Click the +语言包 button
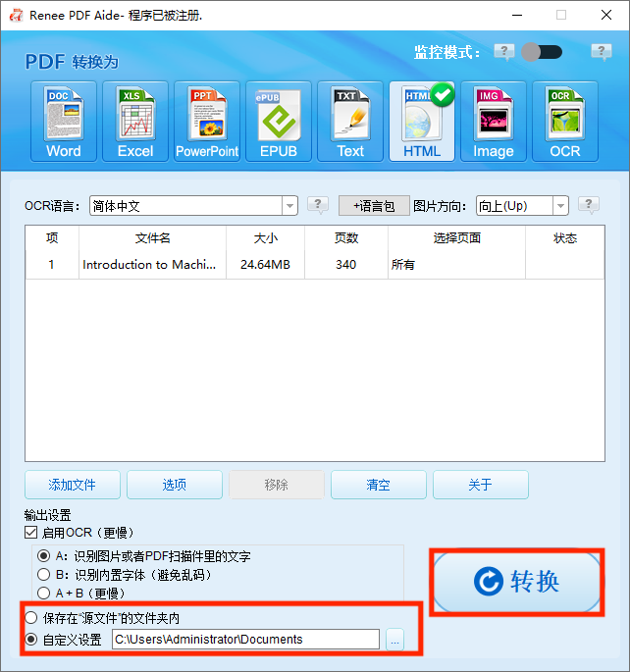This screenshot has height=672, width=630. [x=374, y=206]
